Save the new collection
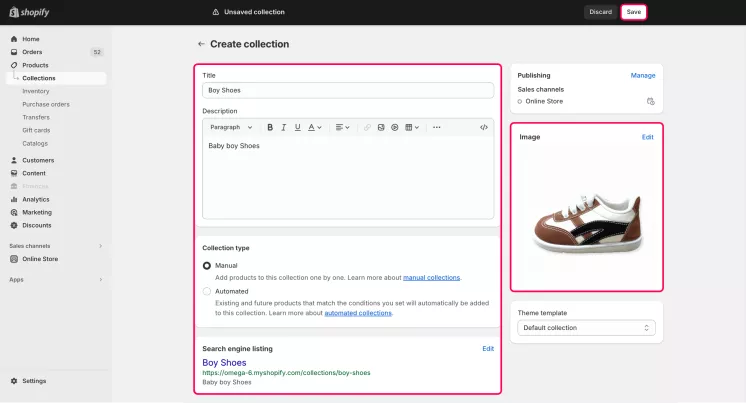Screen dimensions: 746x403 [x=634, y=12]
